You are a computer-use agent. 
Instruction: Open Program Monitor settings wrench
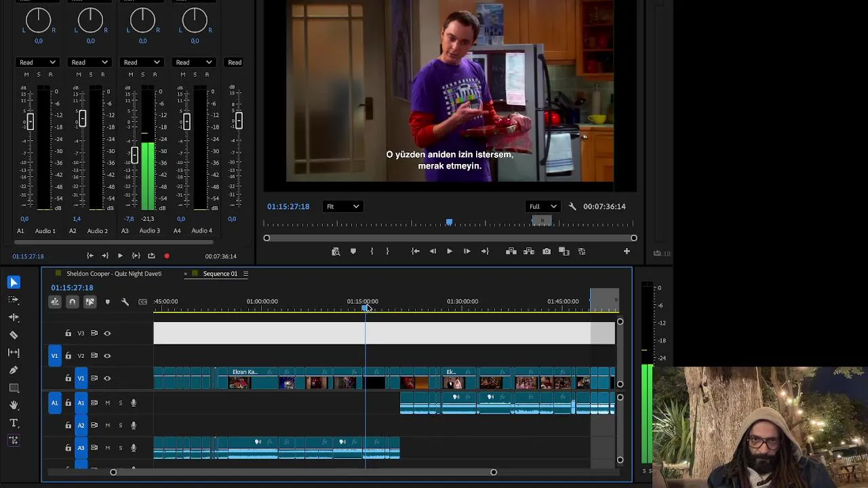click(x=572, y=207)
